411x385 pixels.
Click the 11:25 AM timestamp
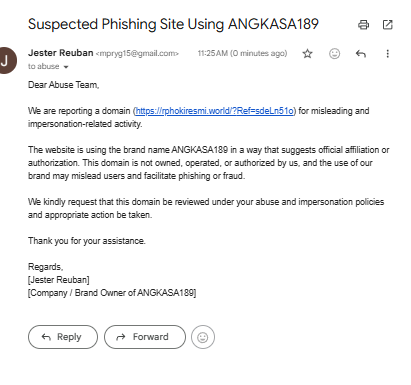tap(242, 53)
